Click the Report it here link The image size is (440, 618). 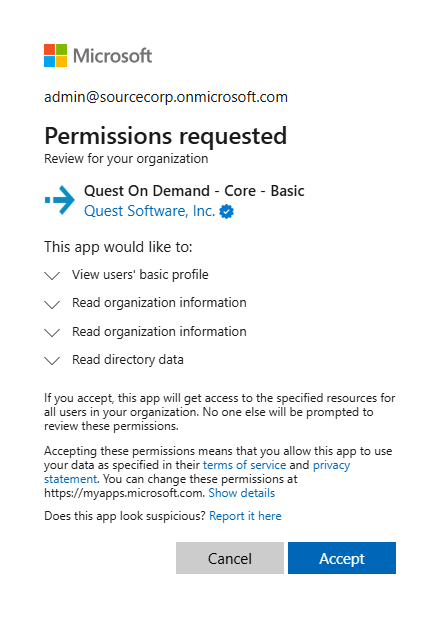[x=245, y=516]
